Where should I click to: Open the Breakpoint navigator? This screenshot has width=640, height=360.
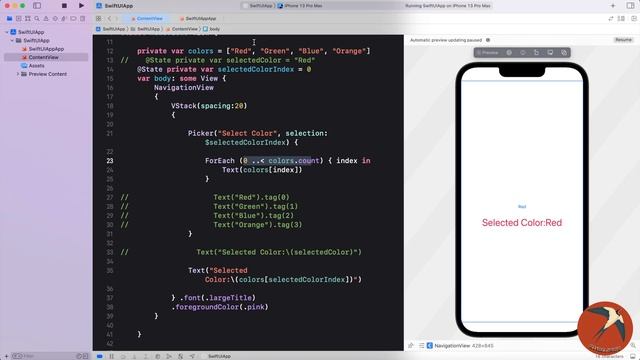click(73, 18)
